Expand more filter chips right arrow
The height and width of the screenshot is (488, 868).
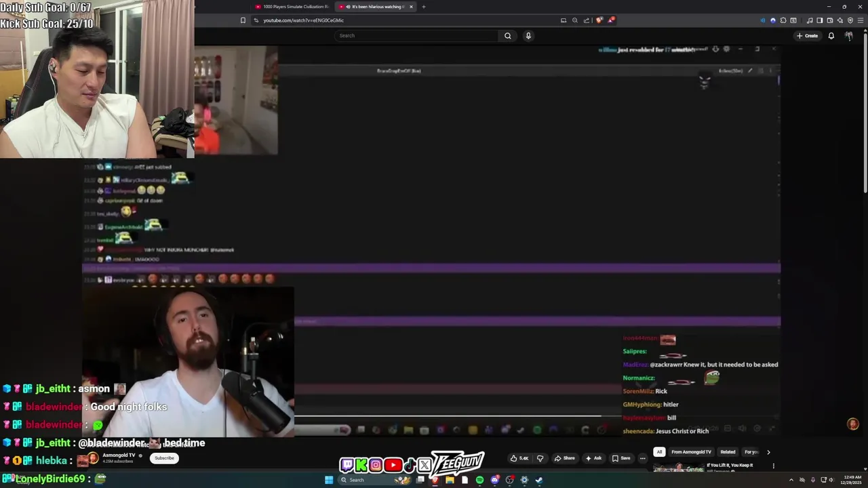point(768,452)
